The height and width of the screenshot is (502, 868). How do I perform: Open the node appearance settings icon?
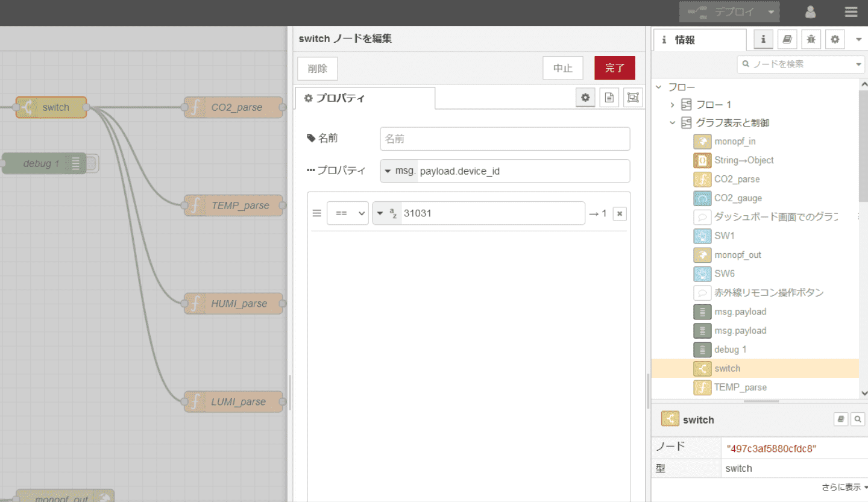click(632, 98)
